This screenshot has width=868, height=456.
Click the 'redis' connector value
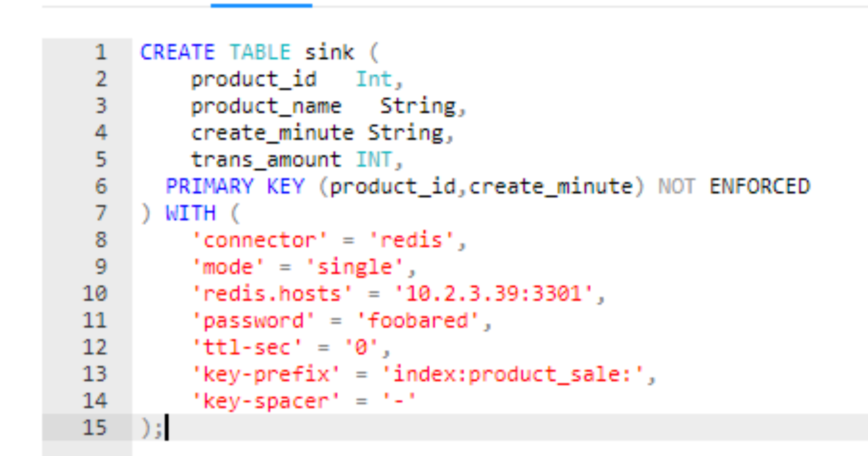coord(412,240)
